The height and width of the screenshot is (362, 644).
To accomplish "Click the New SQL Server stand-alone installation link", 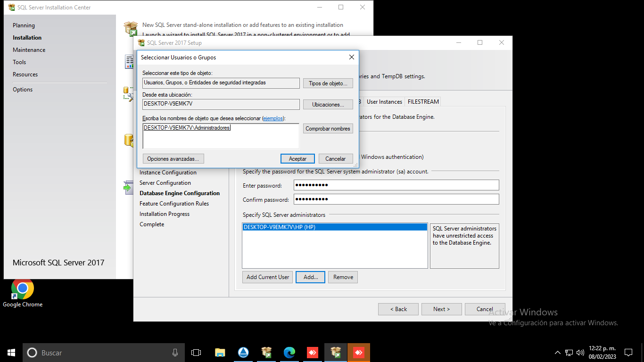I will (x=243, y=25).
